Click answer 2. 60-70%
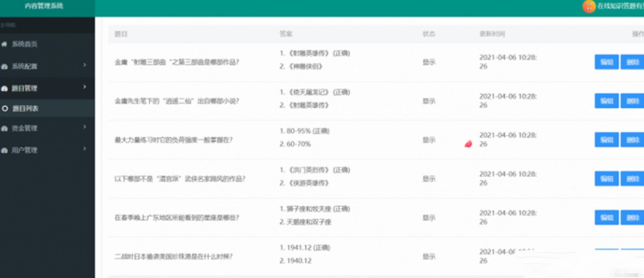The width and height of the screenshot is (644, 278). click(295, 144)
